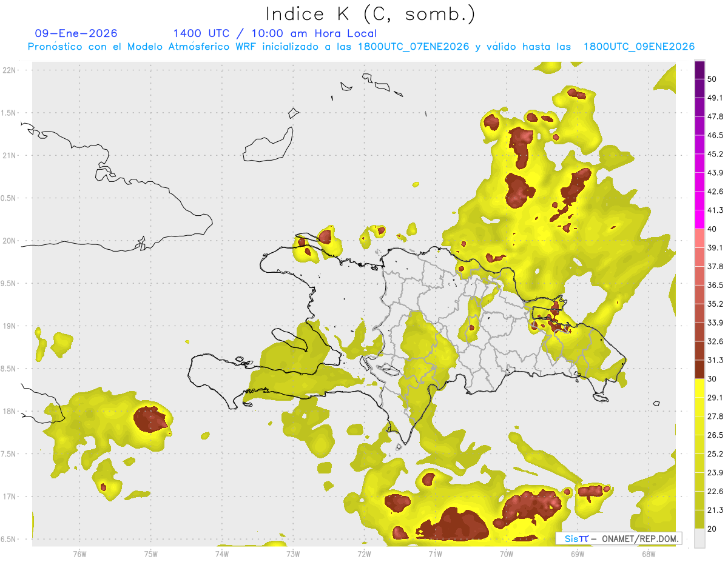This screenshot has height=562, width=728.
Task: Pick the legend value "20"
Action: click(712, 529)
